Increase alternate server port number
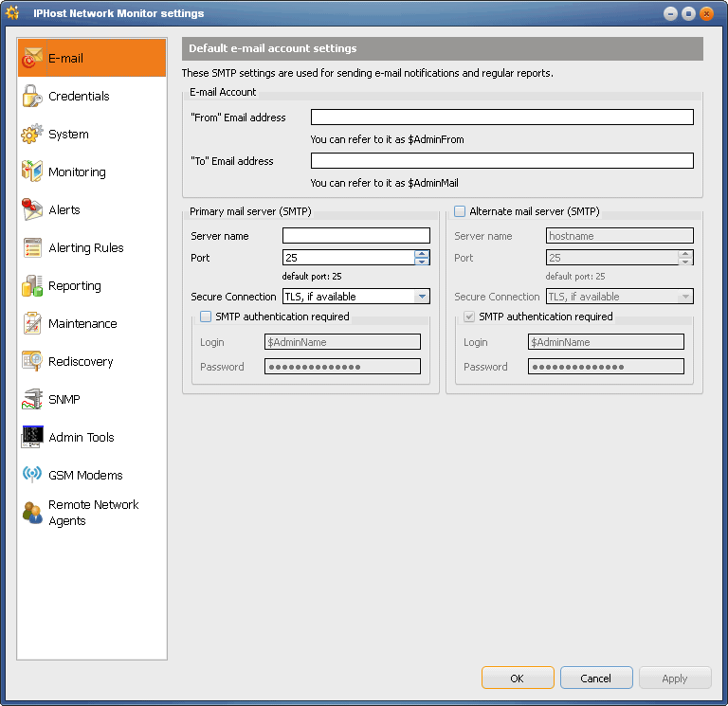The width and height of the screenshot is (728, 706). [685, 254]
